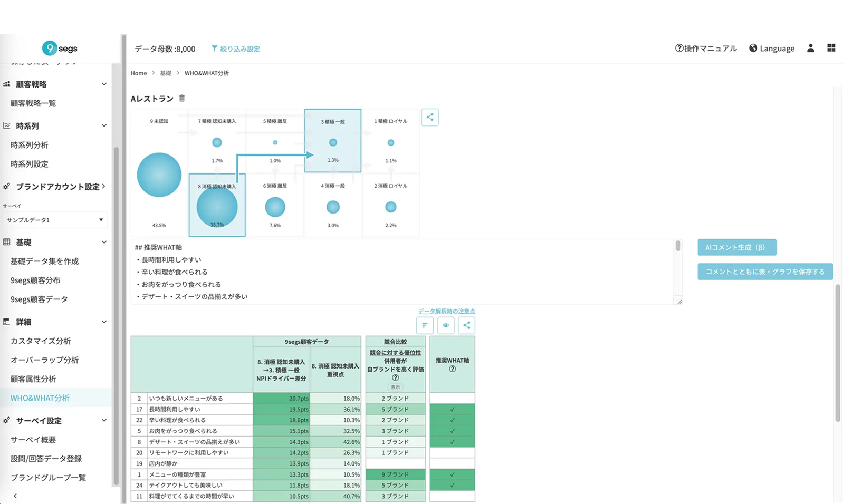Collapse the サーベイ設定 section

coord(104,420)
